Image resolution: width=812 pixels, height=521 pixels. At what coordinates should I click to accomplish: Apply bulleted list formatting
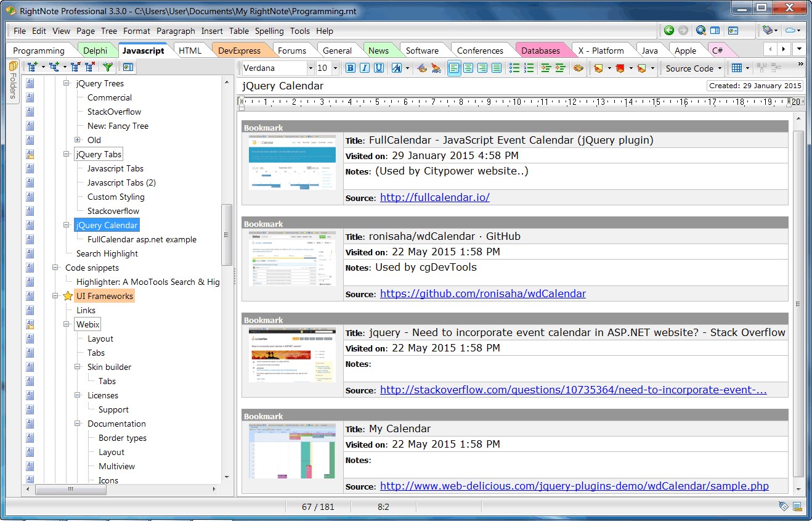(x=514, y=68)
